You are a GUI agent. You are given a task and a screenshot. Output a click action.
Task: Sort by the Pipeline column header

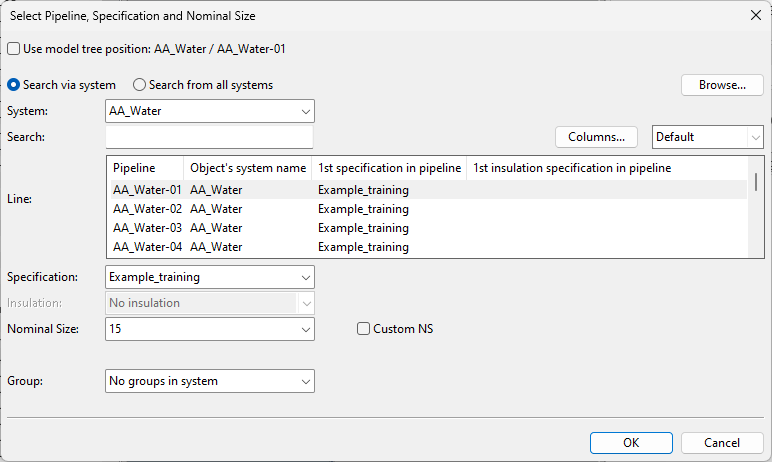coord(135,168)
